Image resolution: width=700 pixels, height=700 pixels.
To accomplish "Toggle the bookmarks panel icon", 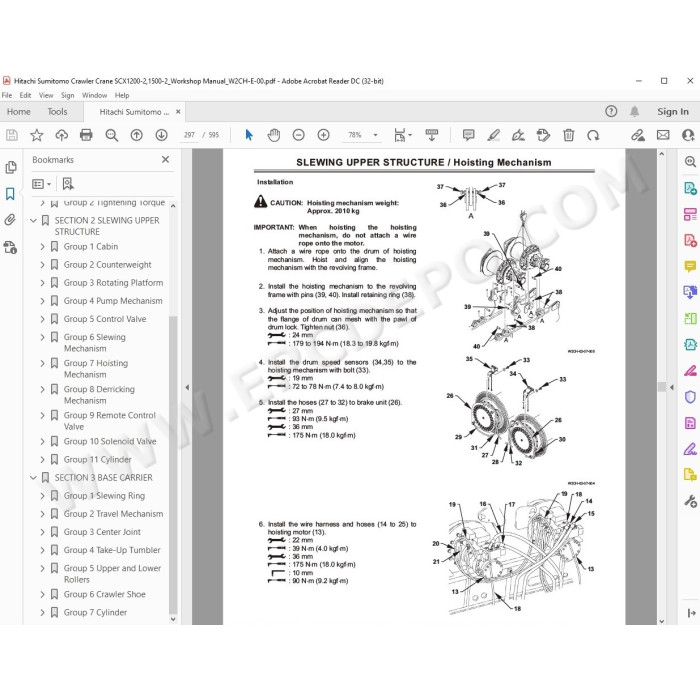I will click(x=10, y=194).
